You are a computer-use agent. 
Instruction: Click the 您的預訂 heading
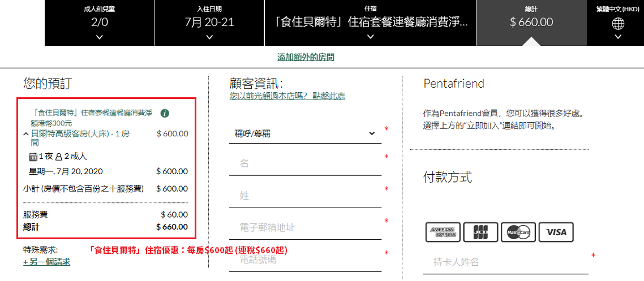47,83
